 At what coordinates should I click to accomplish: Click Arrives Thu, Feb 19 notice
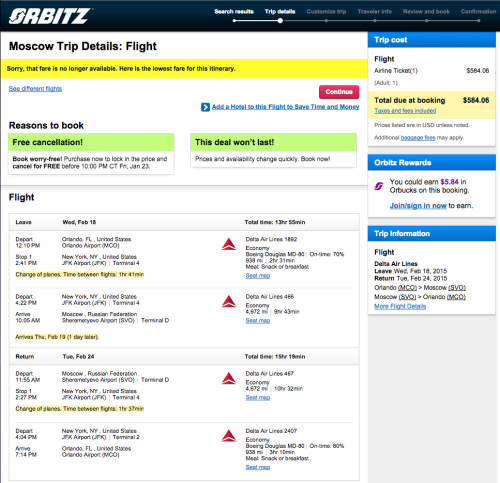(x=57, y=337)
